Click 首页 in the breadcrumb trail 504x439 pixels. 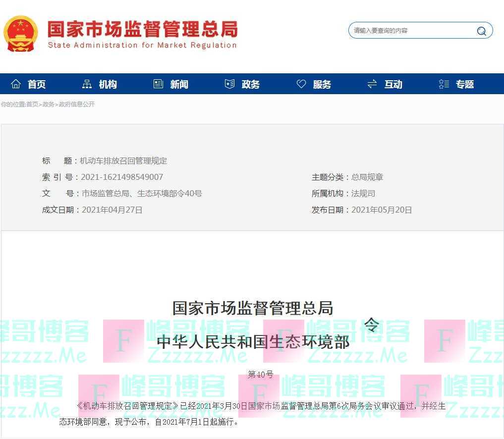coord(32,105)
